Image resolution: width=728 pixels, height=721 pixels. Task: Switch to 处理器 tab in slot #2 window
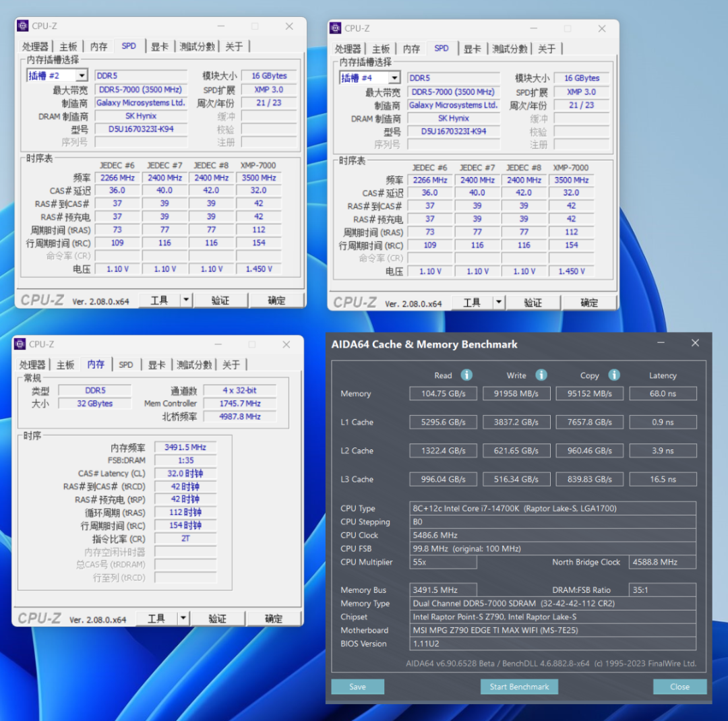pos(35,46)
